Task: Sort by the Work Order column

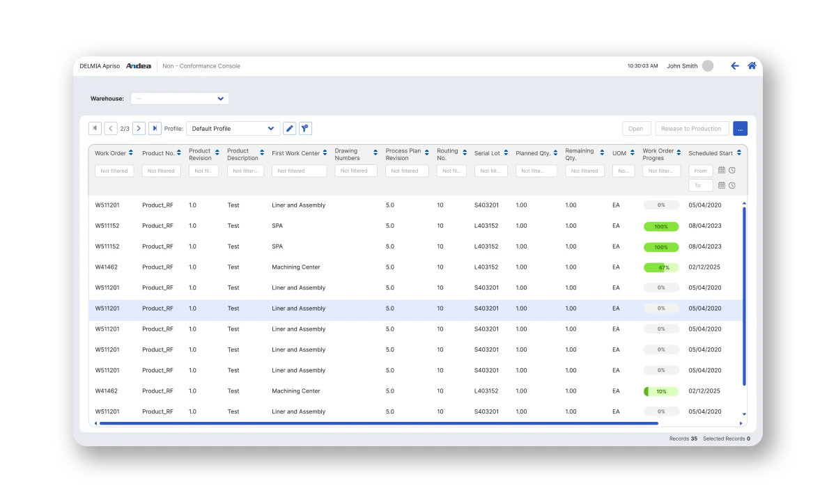Action: (x=131, y=153)
